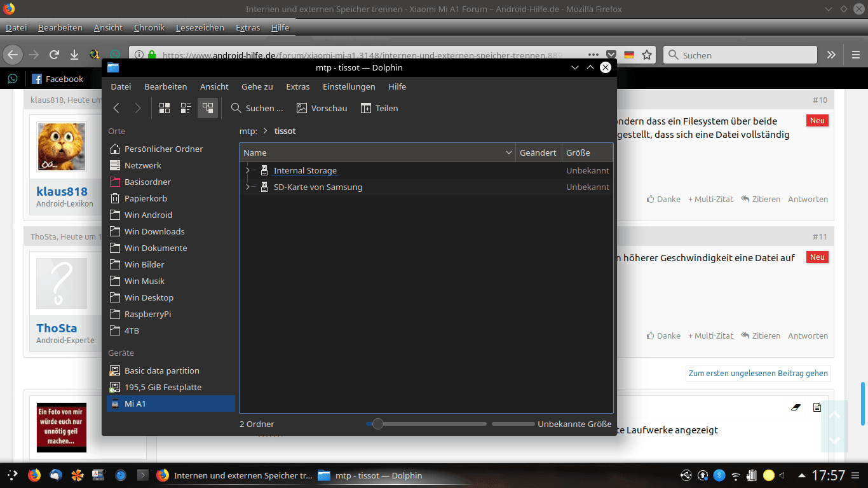Expand the SD-Karte von Samsung node

(x=247, y=187)
